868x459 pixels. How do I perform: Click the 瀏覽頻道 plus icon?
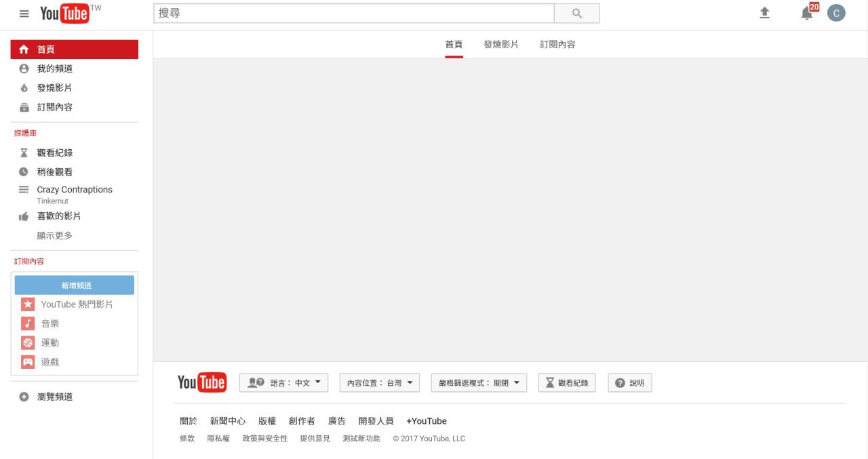[x=24, y=397]
